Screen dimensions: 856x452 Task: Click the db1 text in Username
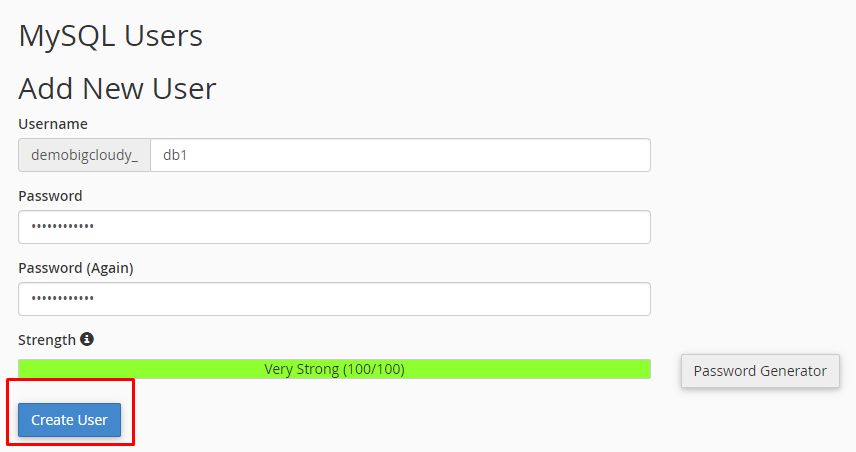176,155
